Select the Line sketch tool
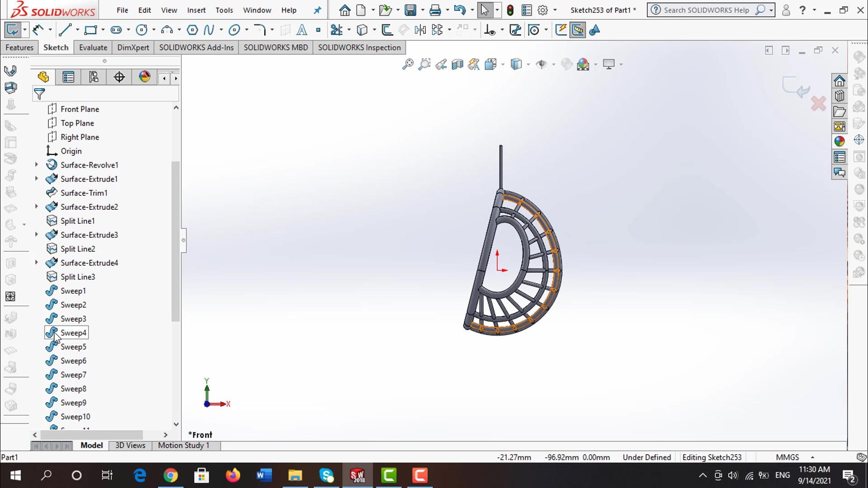The width and height of the screenshot is (868, 488). tap(65, 30)
